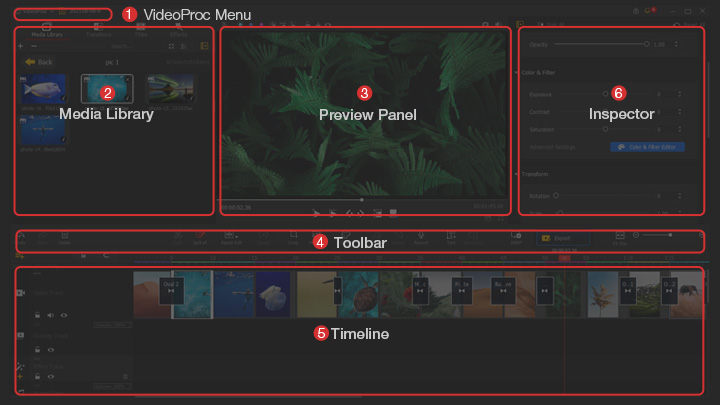Toggle Effect Track visibility eye

pos(51,377)
